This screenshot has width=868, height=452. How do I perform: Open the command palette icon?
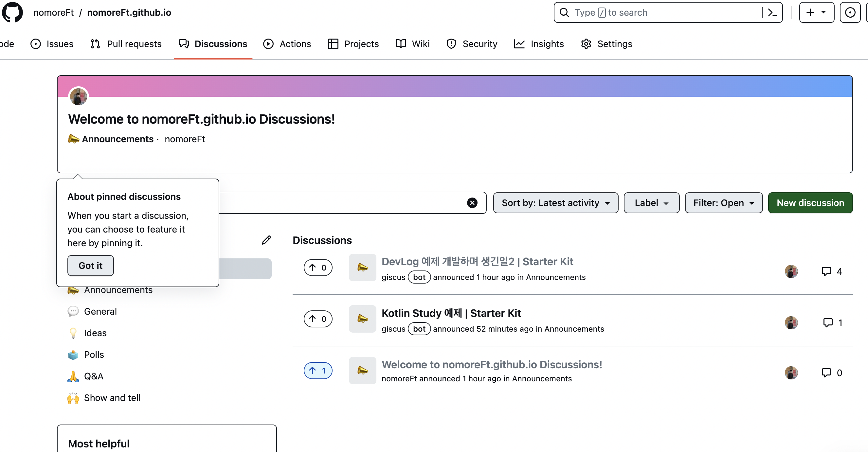point(772,13)
